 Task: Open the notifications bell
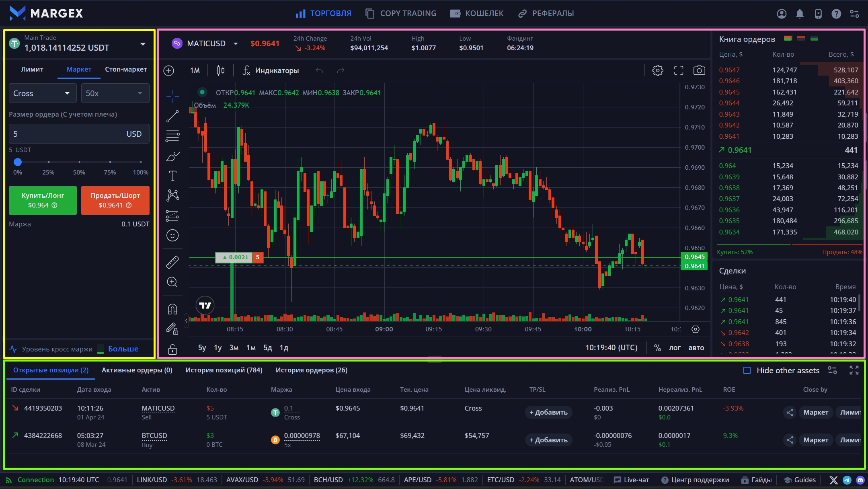[x=800, y=14]
